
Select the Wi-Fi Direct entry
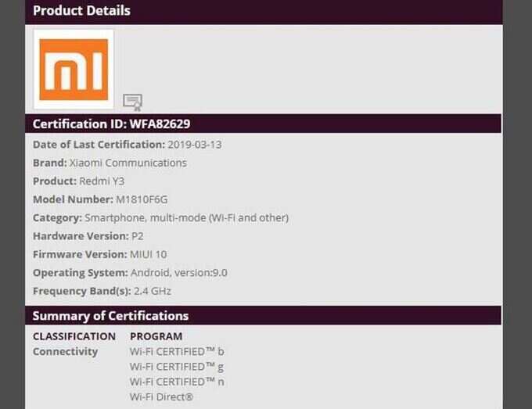tap(161, 396)
